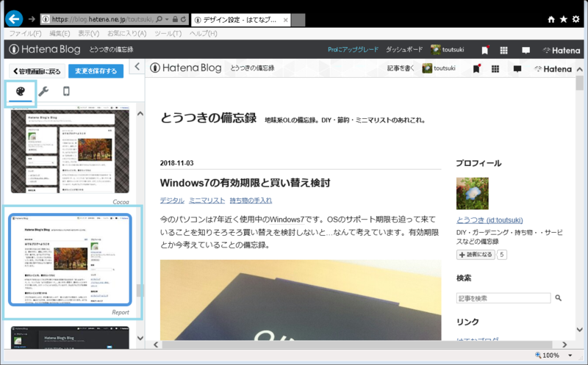Click the 持ち物の手入れ category link
Screen dimensions: 588x365
(x=251, y=200)
